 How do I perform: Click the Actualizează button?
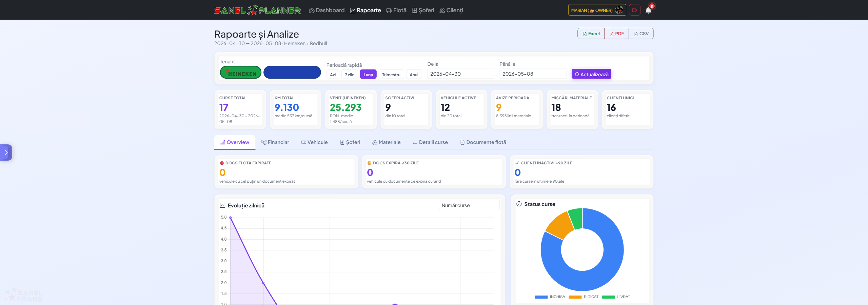pos(592,74)
